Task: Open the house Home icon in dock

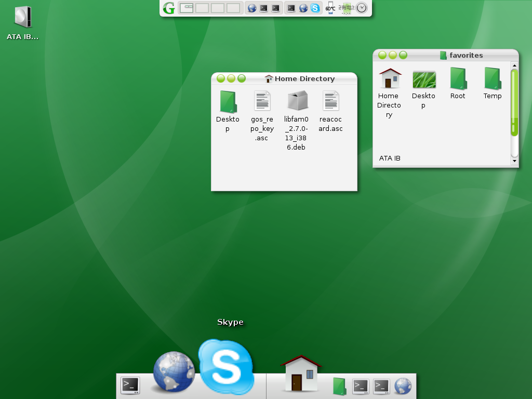Action: click(301, 373)
